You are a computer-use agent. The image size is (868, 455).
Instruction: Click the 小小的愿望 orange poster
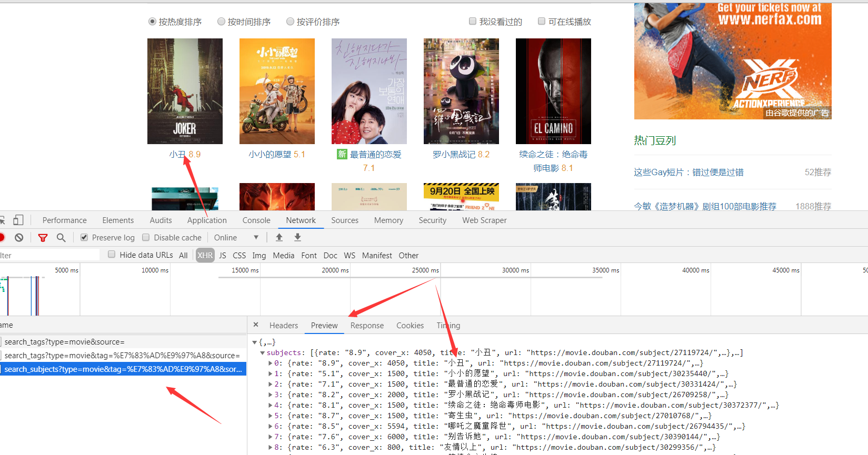coord(277,91)
